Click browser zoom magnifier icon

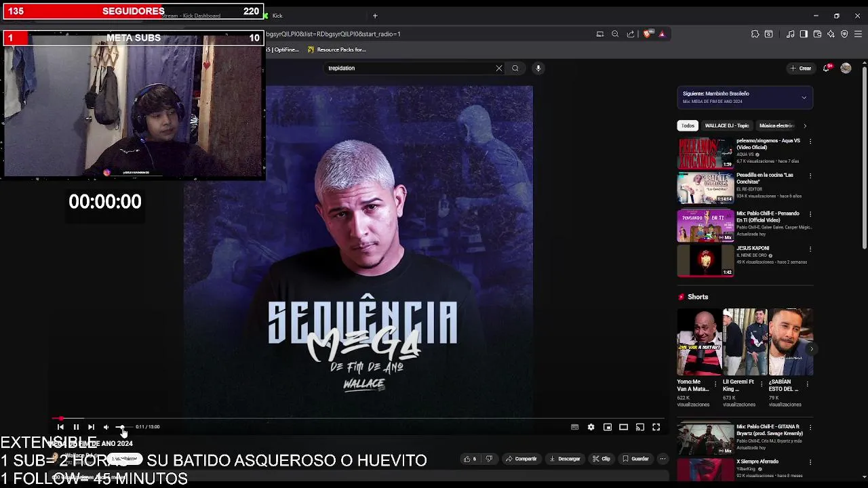point(615,34)
